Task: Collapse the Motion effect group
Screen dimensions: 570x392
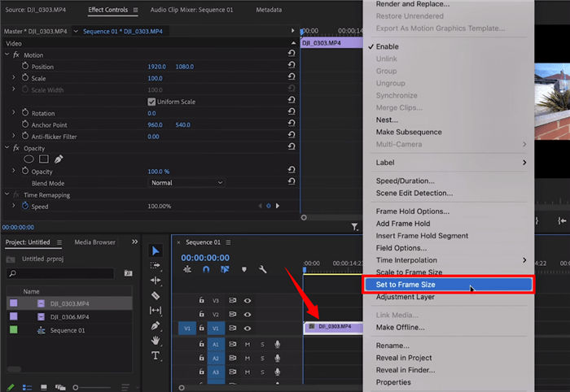Action: point(7,54)
